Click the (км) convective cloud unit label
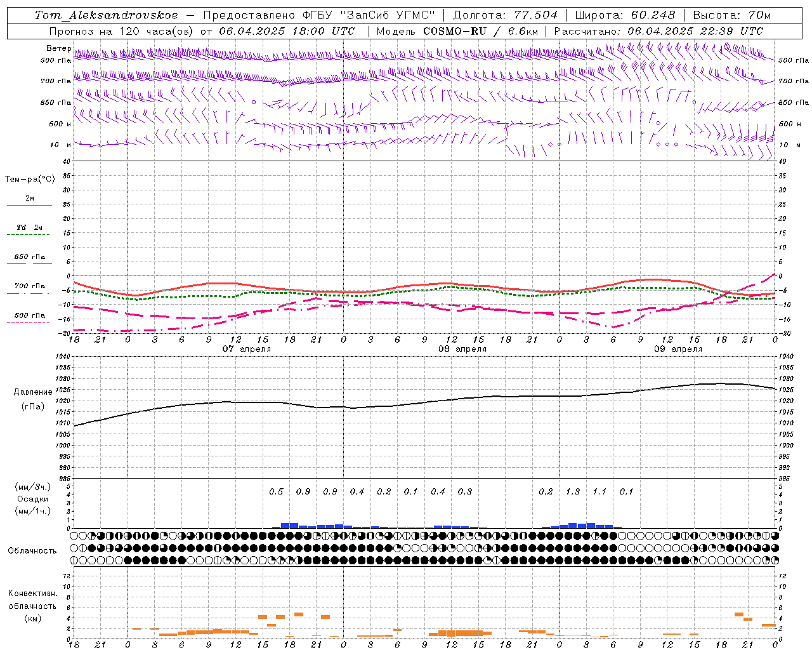The height and width of the screenshot is (650, 812). tap(32, 618)
